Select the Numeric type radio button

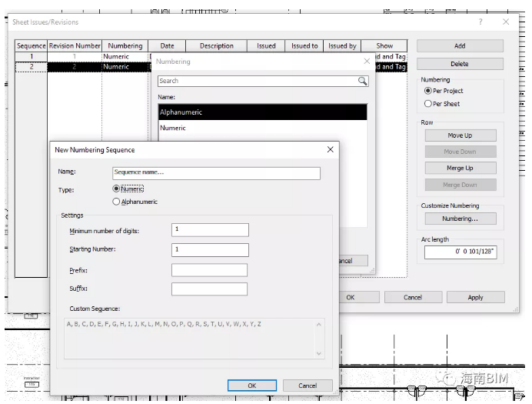(x=116, y=189)
